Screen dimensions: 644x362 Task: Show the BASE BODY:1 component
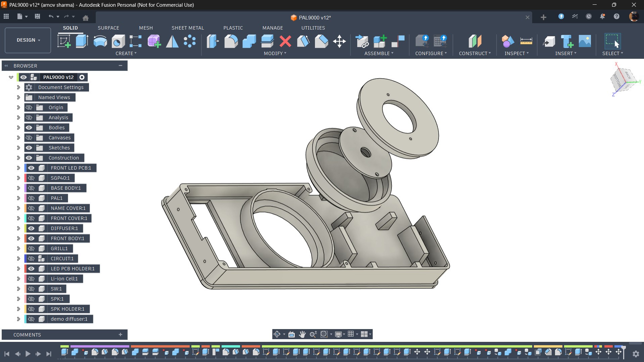pyautogui.click(x=31, y=188)
